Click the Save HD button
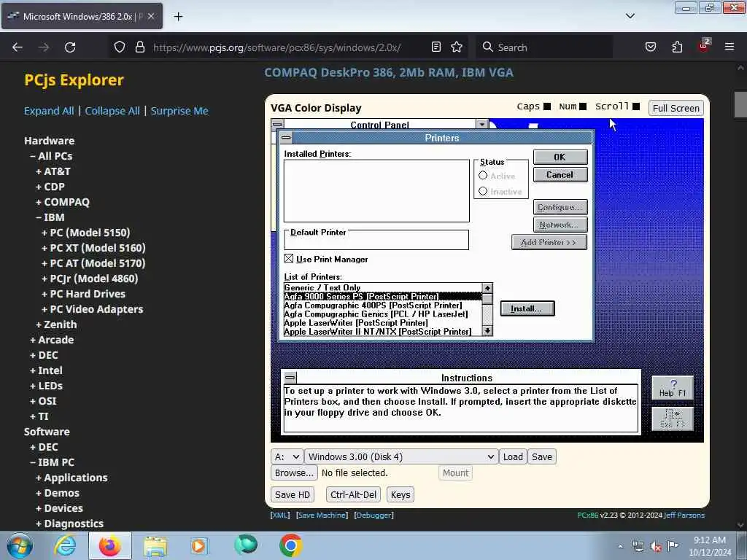The image size is (747, 560). 293,495
